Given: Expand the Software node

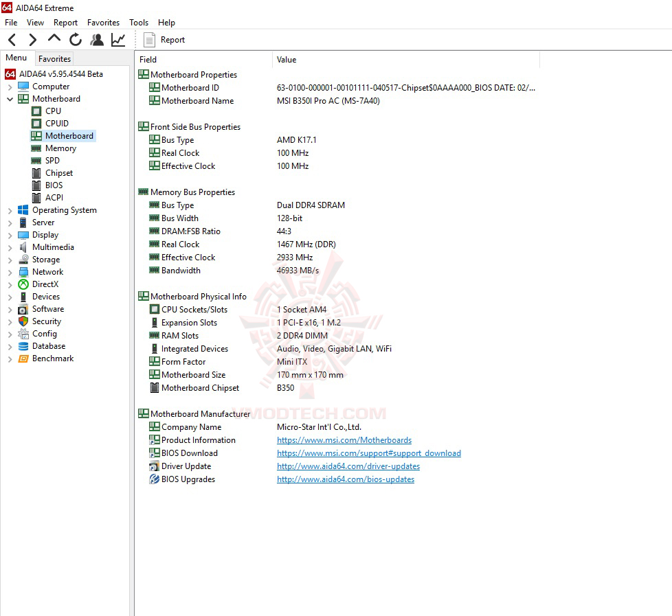Looking at the screenshot, I should tap(10, 310).
